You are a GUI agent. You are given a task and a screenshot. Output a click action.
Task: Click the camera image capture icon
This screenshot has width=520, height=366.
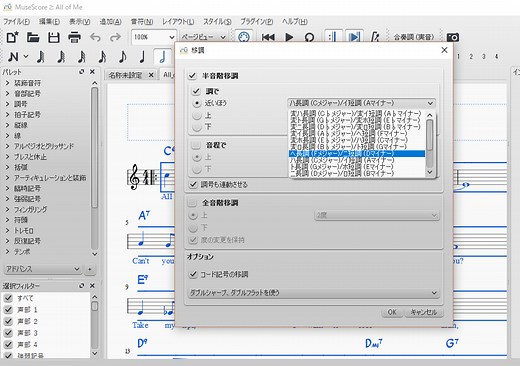pos(452,37)
